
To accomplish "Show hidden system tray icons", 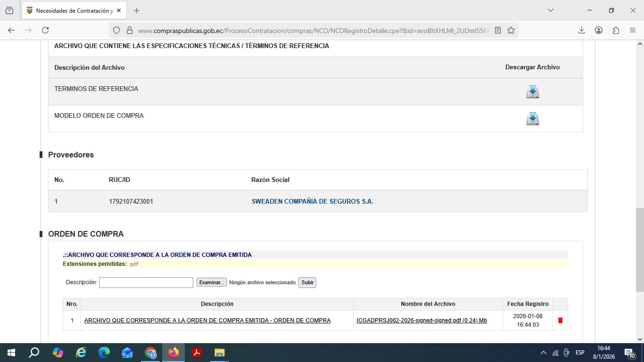I will click(x=543, y=353).
